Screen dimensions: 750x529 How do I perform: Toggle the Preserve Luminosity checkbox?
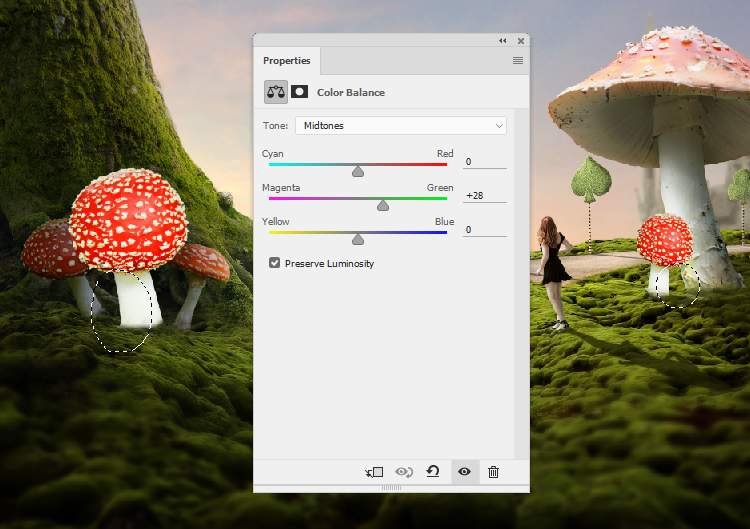(275, 263)
